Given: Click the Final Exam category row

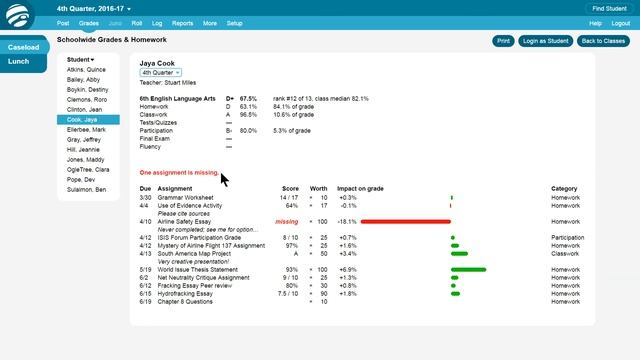Looking at the screenshot, I should (x=186, y=139).
